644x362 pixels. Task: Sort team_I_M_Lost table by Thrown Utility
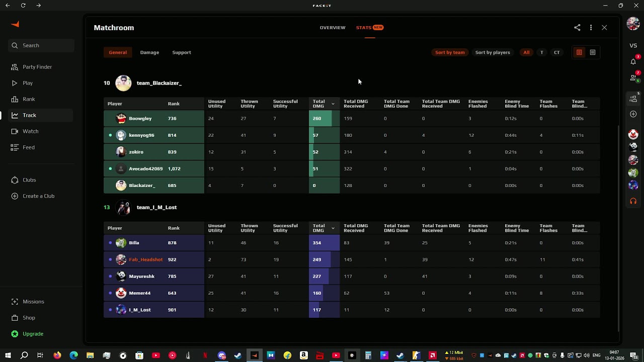pos(249,228)
